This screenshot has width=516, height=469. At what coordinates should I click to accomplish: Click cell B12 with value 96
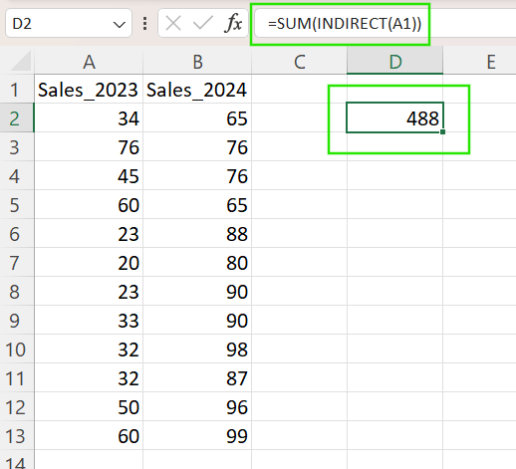click(x=197, y=407)
